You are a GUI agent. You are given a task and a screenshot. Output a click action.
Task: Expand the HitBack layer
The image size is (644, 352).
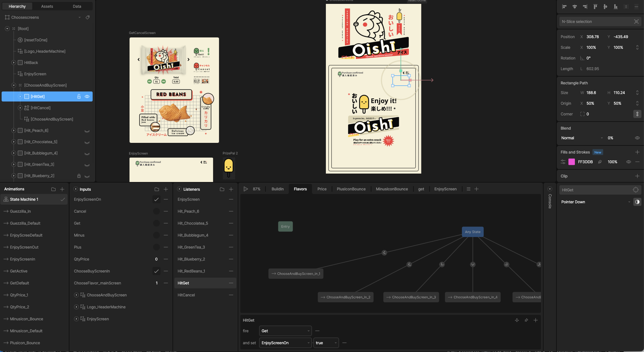tap(14, 62)
